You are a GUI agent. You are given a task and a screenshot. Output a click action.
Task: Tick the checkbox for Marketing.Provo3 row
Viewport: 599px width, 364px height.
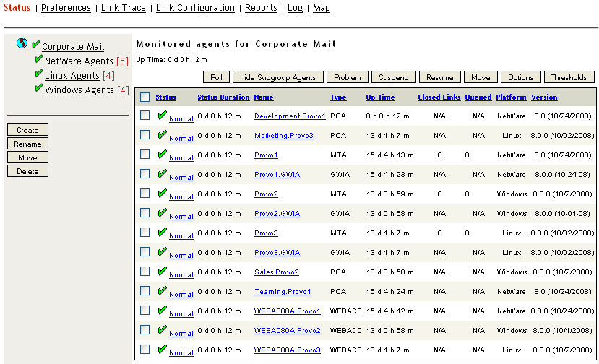tap(145, 135)
